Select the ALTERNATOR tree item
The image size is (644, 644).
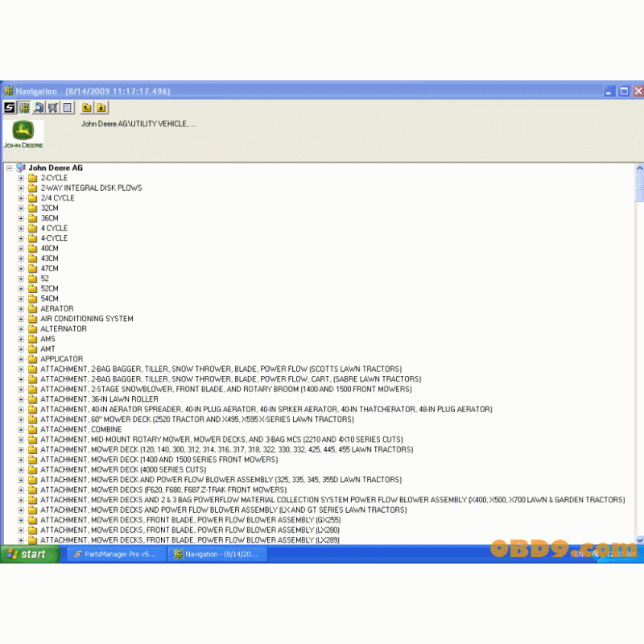[64, 329]
